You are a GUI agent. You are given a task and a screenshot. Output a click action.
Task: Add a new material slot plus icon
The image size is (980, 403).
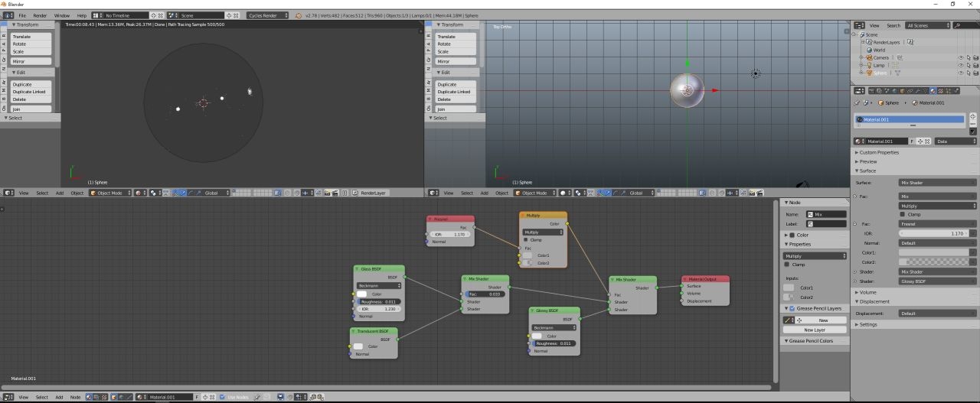point(973,116)
